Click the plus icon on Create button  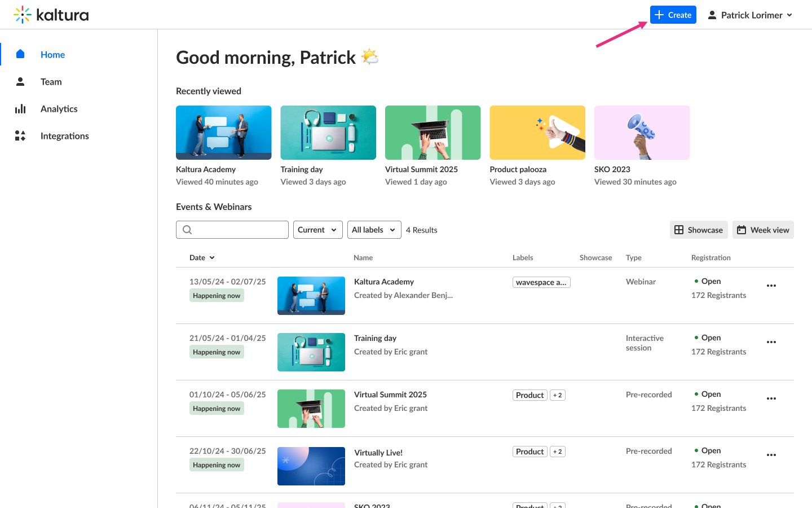tap(659, 15)
